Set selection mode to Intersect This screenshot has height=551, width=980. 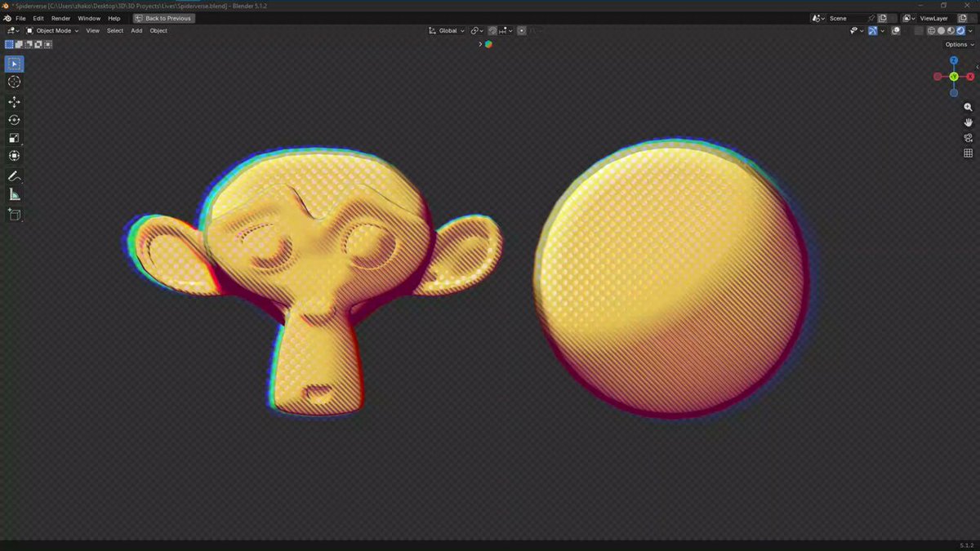pos(48,44)
